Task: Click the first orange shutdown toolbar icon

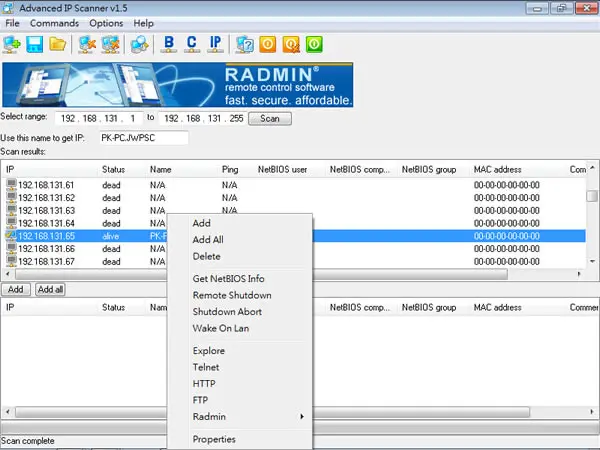Action: click(268, 44)
